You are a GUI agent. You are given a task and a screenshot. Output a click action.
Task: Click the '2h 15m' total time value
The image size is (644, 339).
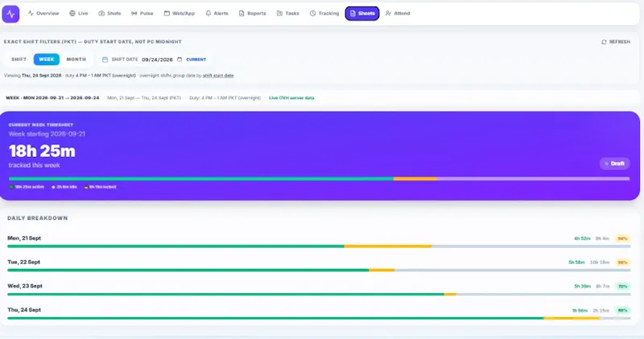[601, 311]
